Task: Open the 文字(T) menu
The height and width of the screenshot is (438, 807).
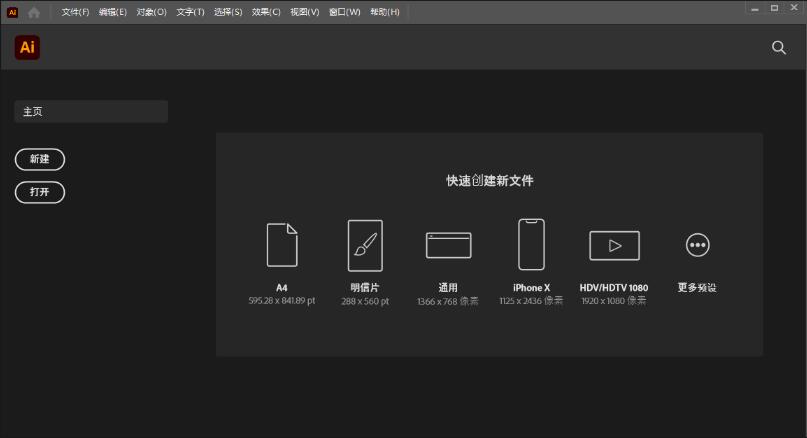Action: point(190,12)
